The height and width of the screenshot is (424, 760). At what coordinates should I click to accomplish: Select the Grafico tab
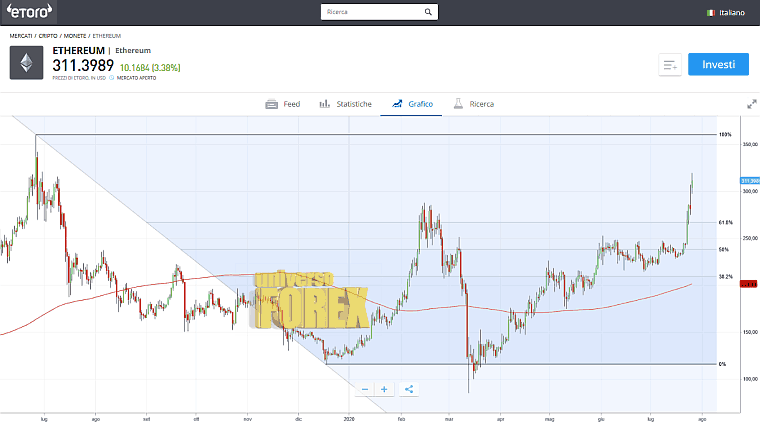point(411,104)
